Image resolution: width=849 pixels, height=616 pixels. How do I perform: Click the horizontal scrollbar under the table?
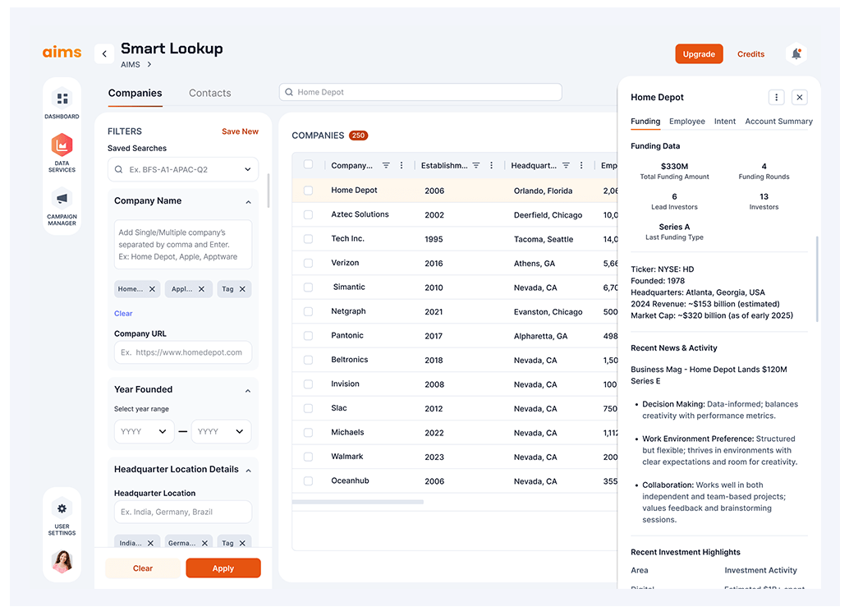click(x=358, y=501)
